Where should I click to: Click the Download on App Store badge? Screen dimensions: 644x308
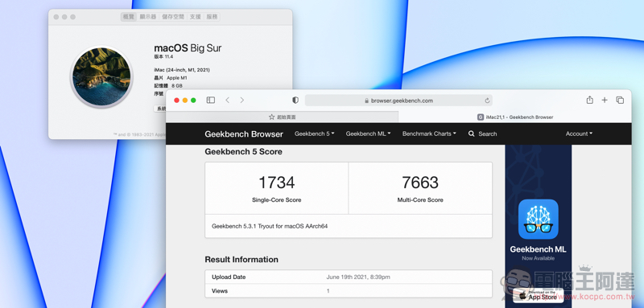click(x=538, y=295)
